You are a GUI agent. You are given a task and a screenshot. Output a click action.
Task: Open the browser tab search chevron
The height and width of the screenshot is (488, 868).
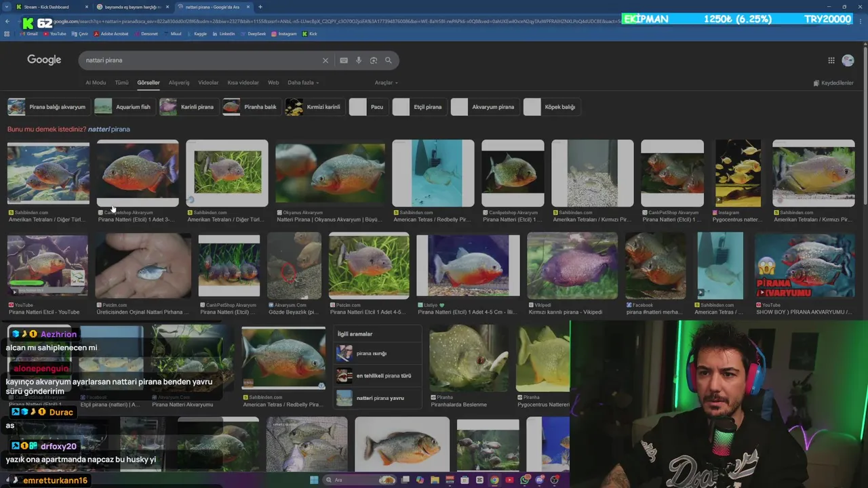pyautogui.click(x=7, y=7)
